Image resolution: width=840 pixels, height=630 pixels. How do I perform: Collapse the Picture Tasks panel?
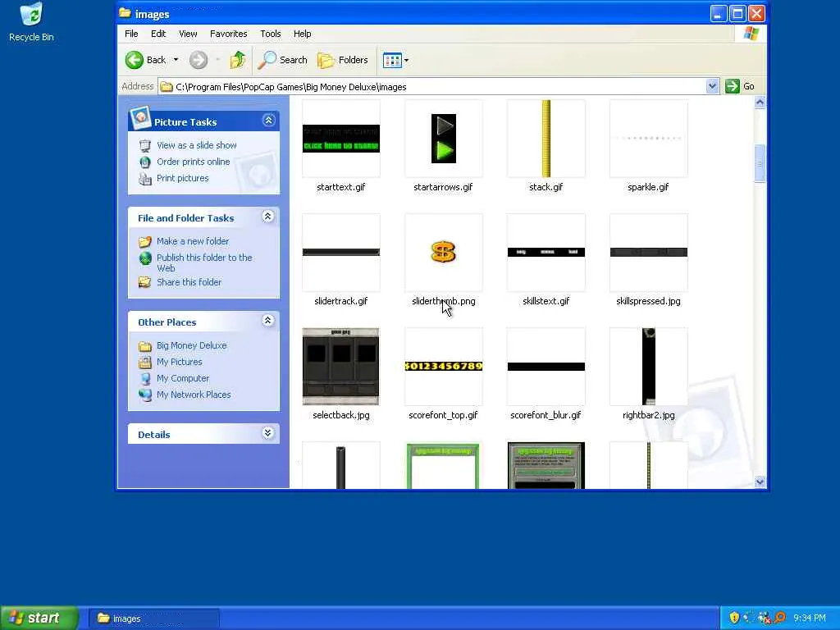(268, 121)
